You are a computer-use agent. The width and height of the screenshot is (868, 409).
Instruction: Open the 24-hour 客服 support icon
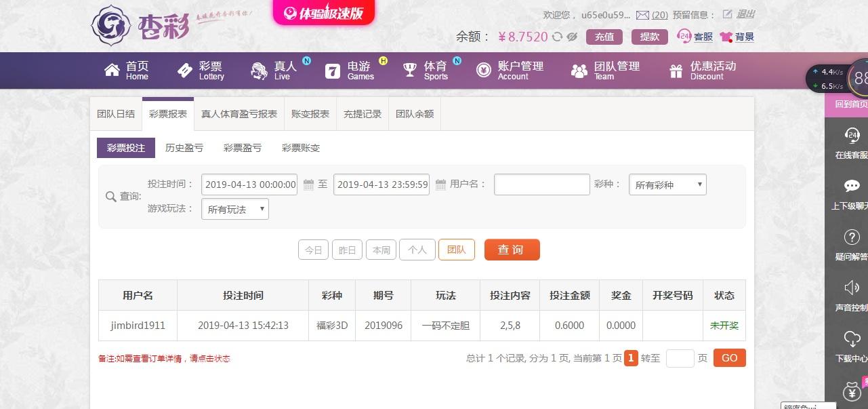(x=684, y=37)
